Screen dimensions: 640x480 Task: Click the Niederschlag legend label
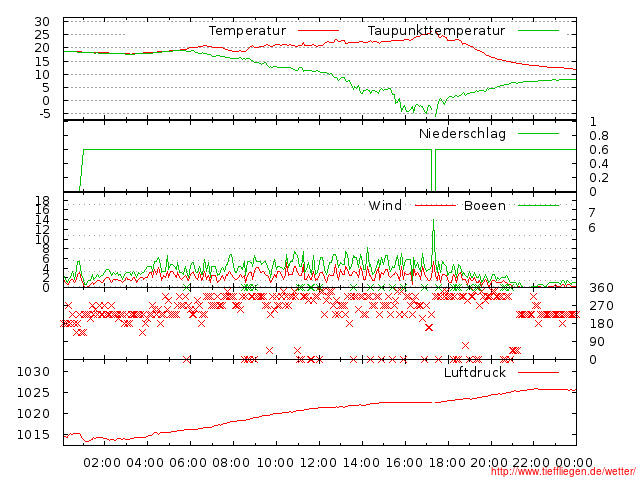pyautogui.click(x=462, y=133)
